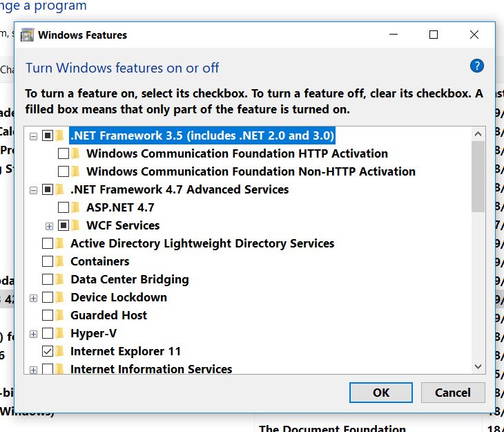
Task: Expand the Internet Information Services node
Action: click(x=33, y=370)
